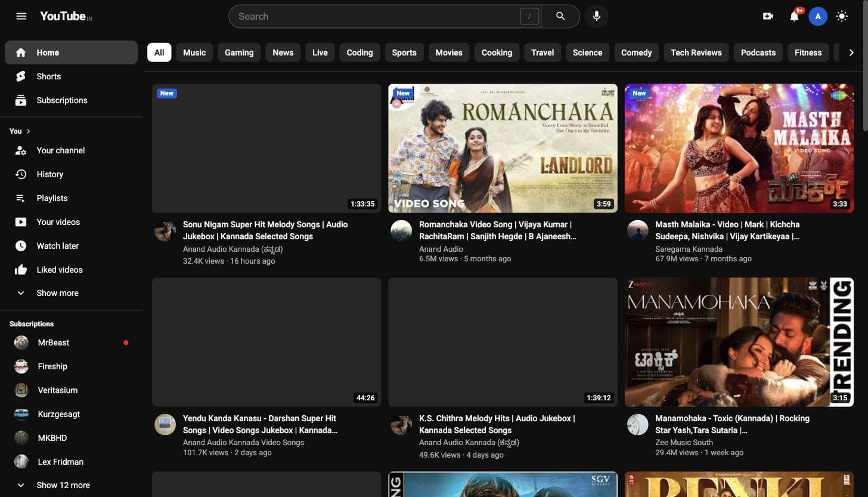The width and height of the screenshot is (868, 497).
Task: Click the YouTube logo
Action: point(66,16)
